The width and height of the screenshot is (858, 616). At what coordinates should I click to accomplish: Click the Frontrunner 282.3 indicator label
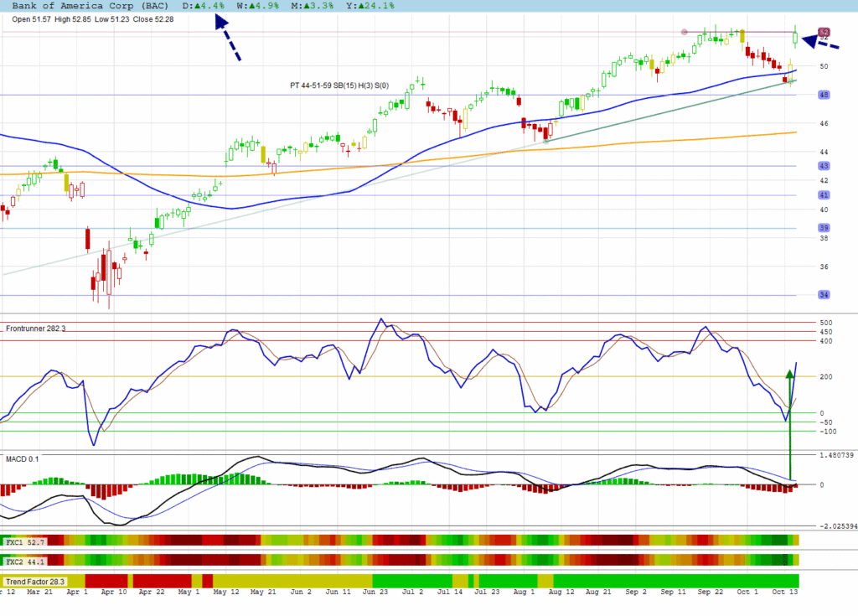(36, 329)
